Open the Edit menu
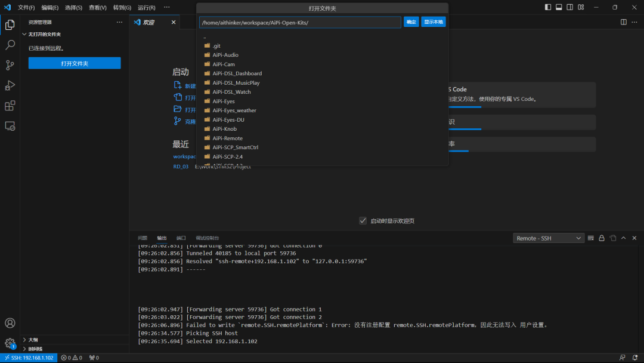The height and width of the screenshot is (363, 644). [49, 7]
